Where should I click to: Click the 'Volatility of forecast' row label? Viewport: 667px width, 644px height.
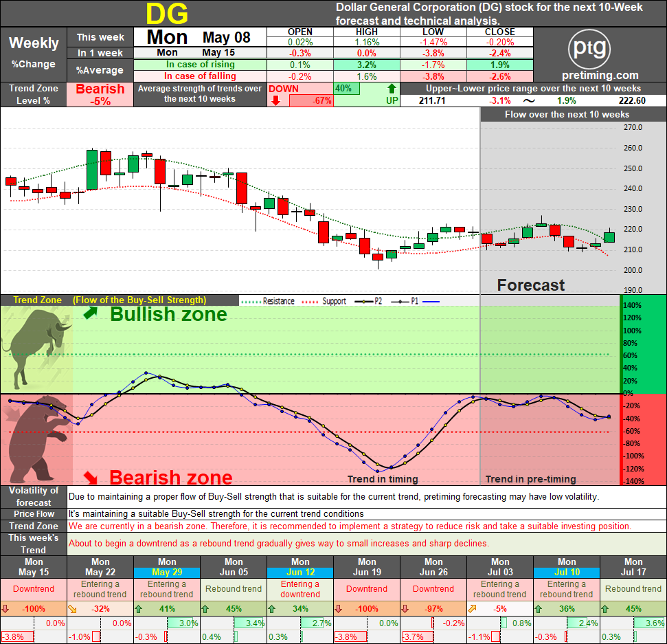click(34, 496)
